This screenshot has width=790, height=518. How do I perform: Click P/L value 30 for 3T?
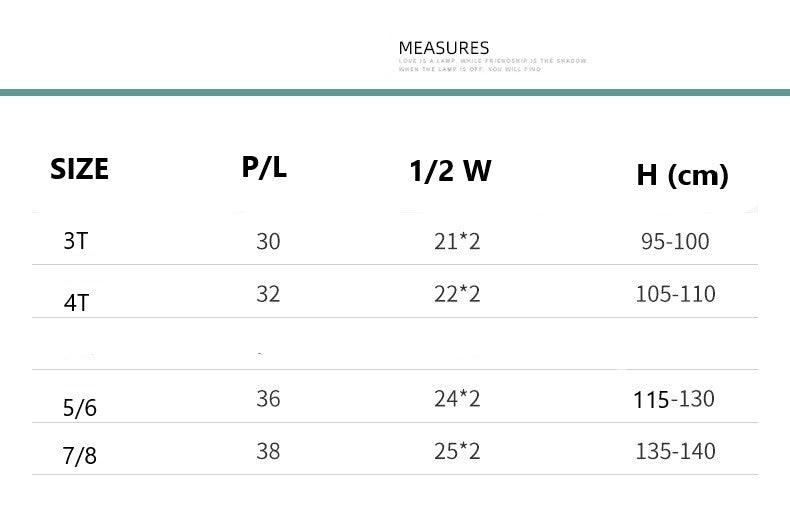pos(268,241)
